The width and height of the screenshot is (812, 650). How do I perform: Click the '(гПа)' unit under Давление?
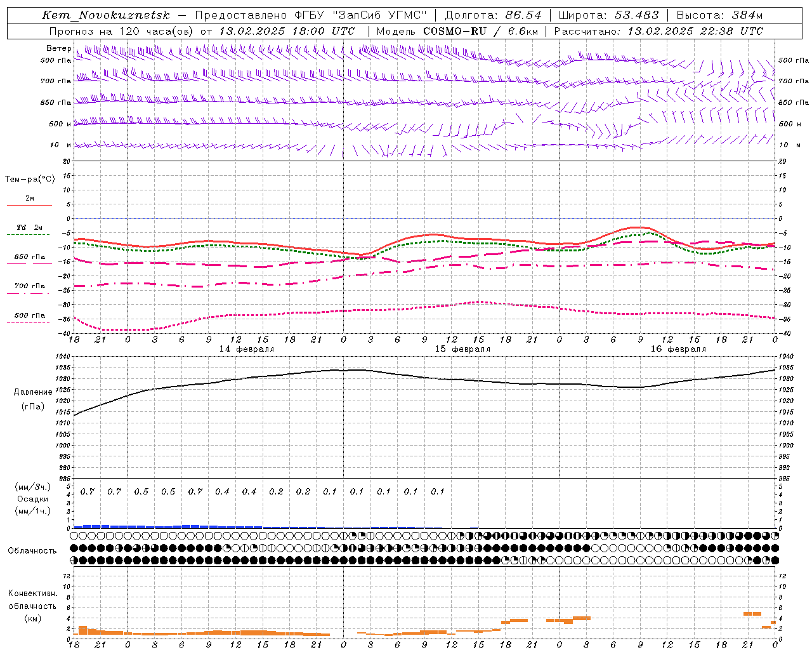coord(33,407)
